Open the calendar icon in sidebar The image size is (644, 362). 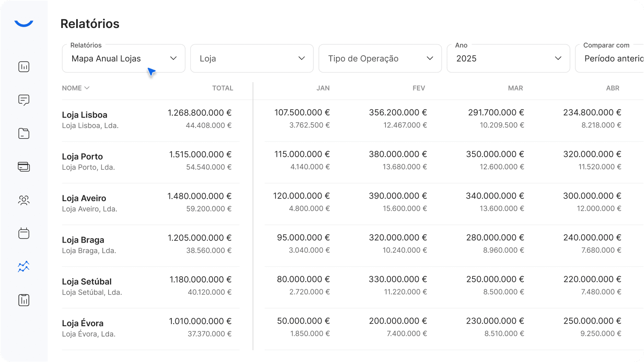[x=24, y=233]
